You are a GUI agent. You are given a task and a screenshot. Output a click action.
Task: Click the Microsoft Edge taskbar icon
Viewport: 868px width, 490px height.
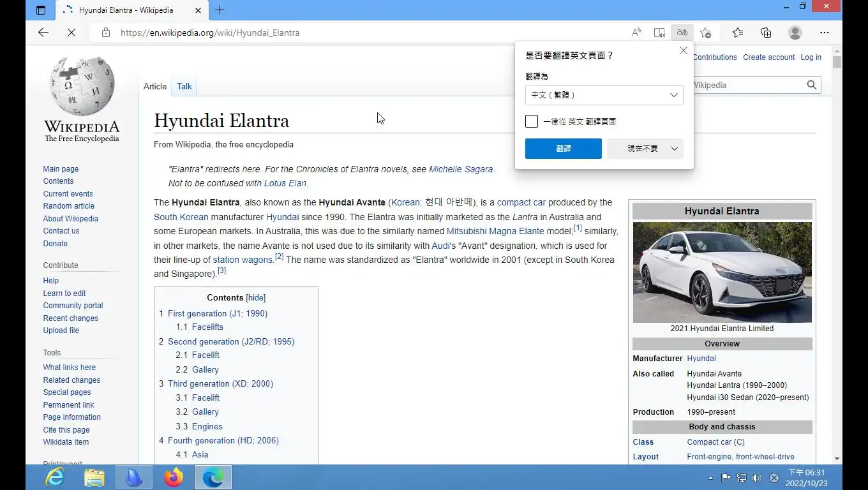213,477
